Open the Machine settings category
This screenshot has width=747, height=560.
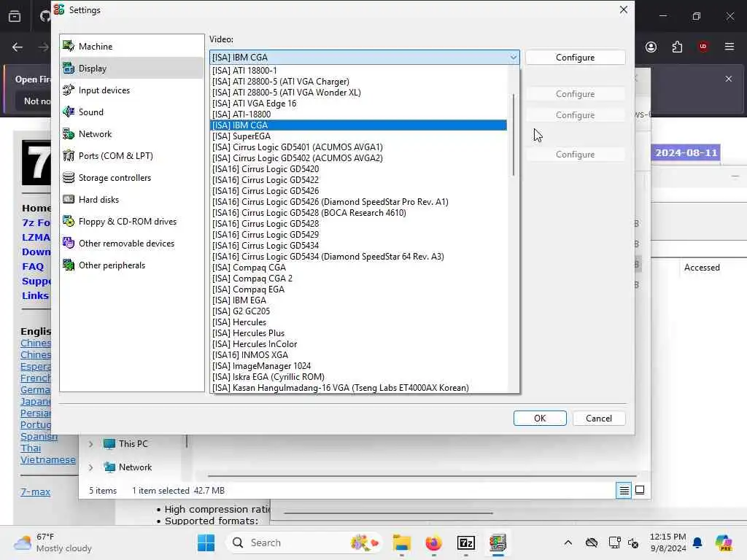(132, 46)
